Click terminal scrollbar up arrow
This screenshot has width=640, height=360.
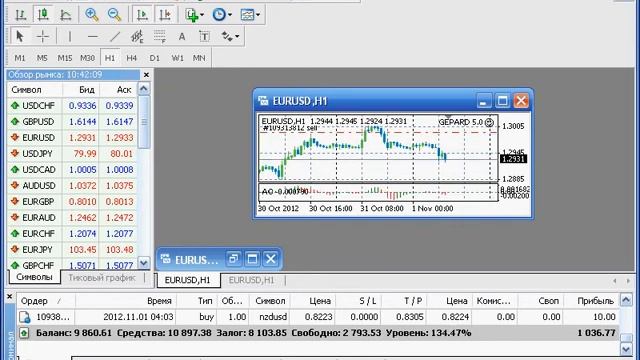coord(626,301)
